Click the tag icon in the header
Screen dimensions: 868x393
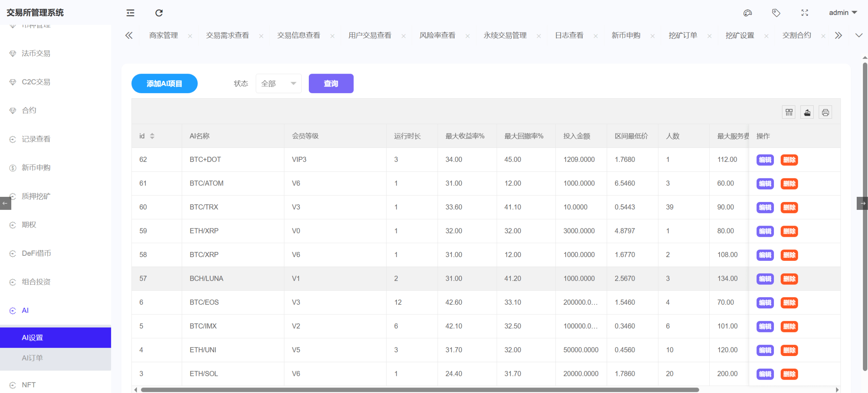776,13
